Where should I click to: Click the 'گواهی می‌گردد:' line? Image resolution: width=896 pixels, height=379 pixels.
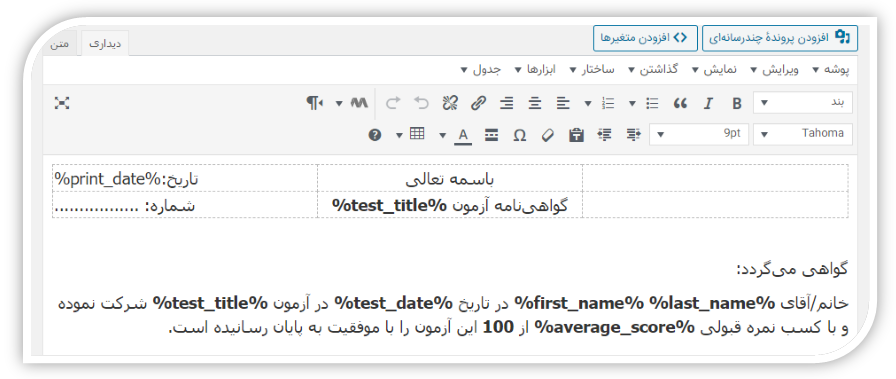point(792,268)
